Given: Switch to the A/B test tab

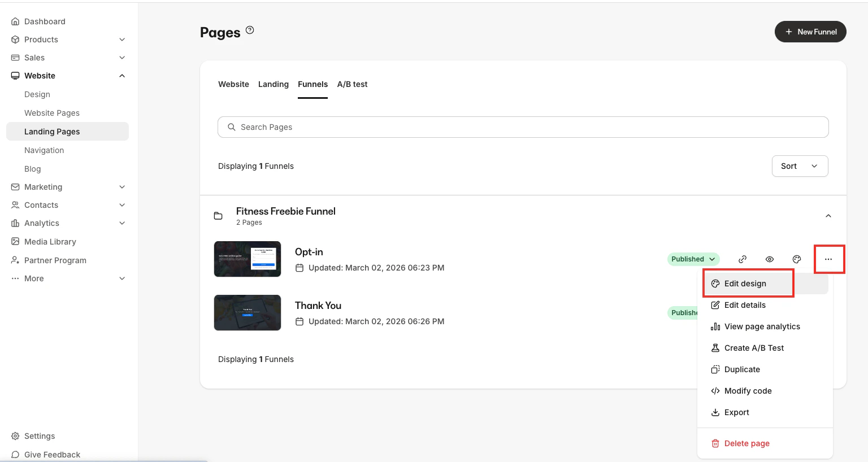Looking at the screenshot, I should pos(352,84).
